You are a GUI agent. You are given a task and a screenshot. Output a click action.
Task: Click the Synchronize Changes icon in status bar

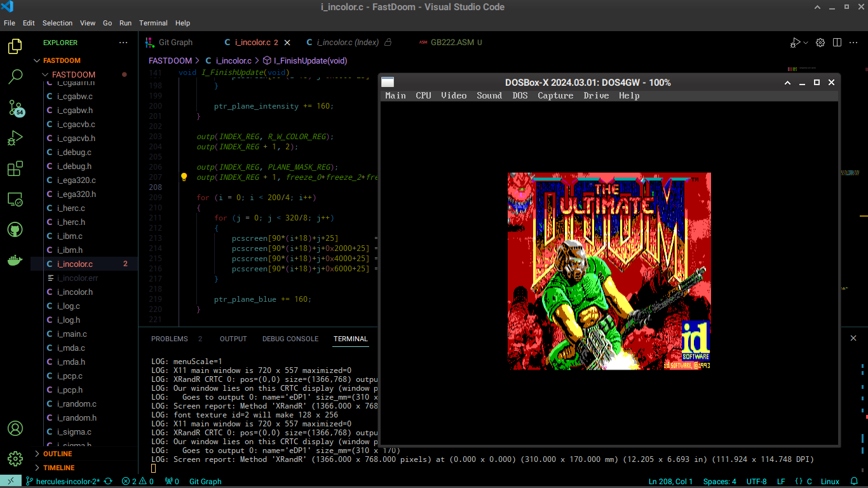click(x=108, y=482)
